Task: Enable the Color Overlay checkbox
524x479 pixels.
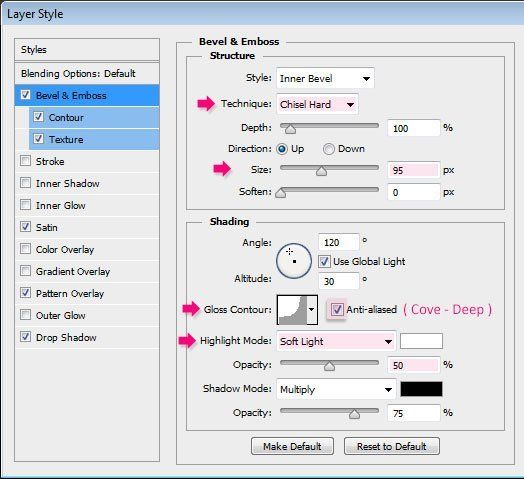Action: pos(25,249)
